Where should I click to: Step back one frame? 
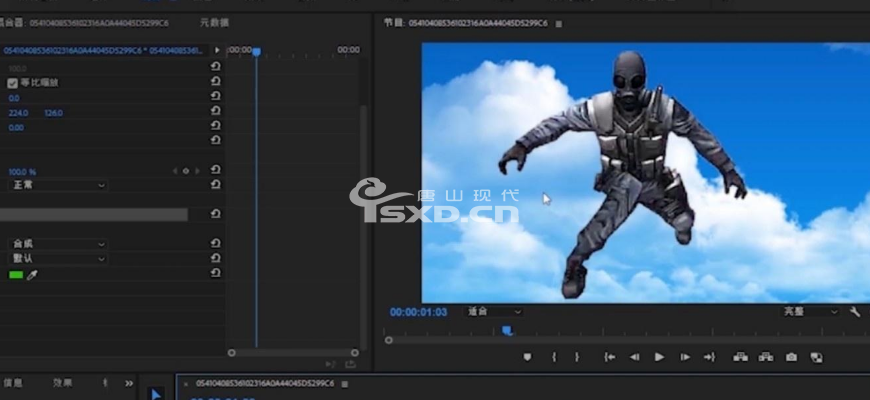point(634,357)
